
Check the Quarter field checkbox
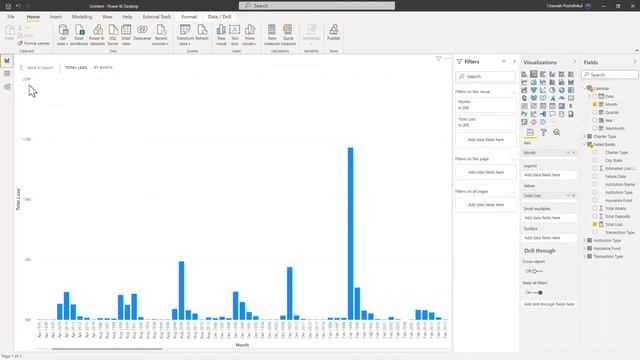(595, 112)
